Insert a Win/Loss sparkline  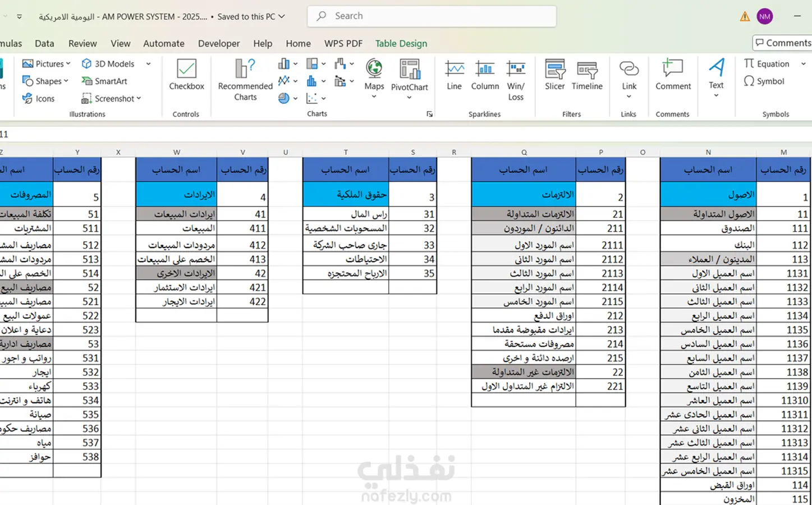coord(516,80)
